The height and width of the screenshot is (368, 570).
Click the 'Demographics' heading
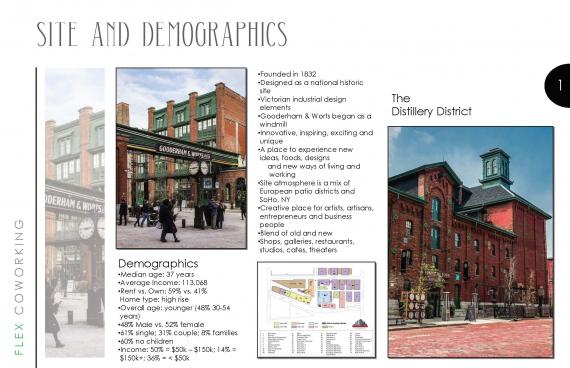tap(158, 263)
